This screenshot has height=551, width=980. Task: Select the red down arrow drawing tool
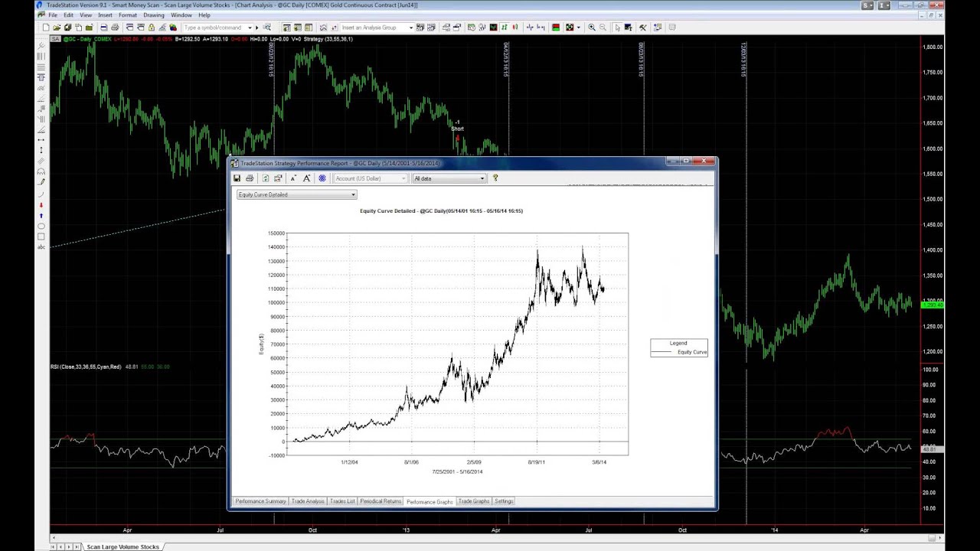[x=41, y=205]
